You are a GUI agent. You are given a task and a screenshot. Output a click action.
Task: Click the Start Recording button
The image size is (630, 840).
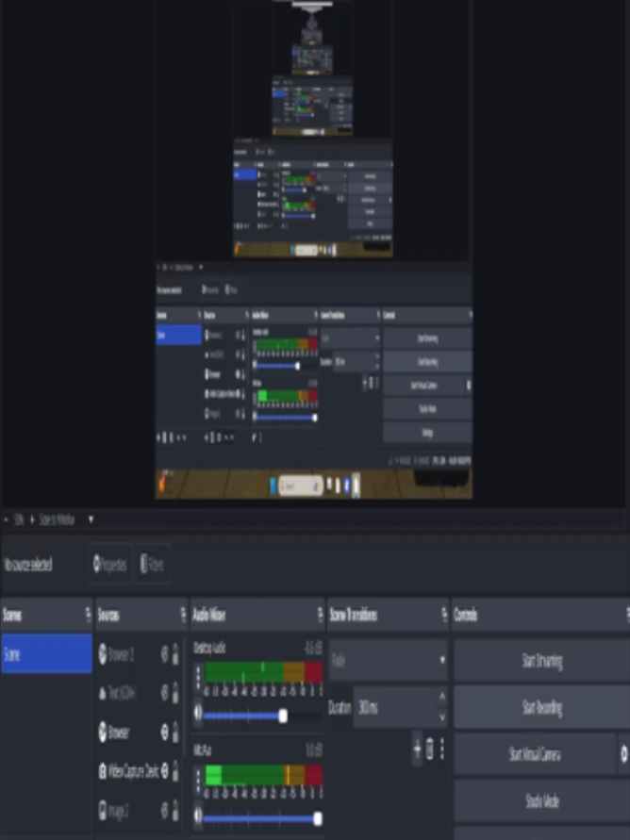pos(542,707)
